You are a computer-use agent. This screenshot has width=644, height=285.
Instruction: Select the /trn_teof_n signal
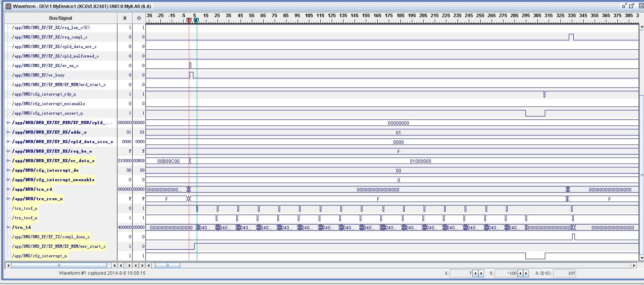tap(25, 218)
